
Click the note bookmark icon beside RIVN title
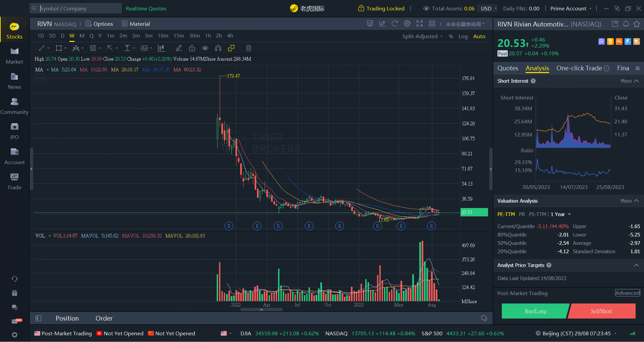pos(615,24)
